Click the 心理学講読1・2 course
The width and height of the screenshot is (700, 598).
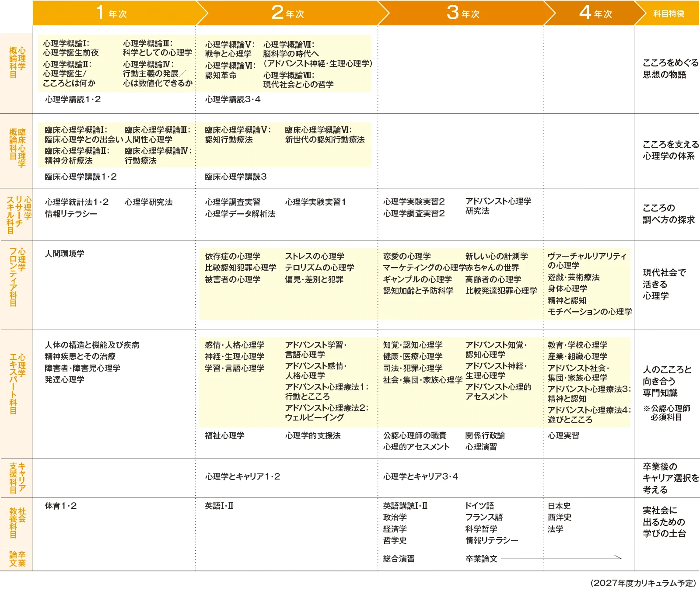tap(73, 100)
